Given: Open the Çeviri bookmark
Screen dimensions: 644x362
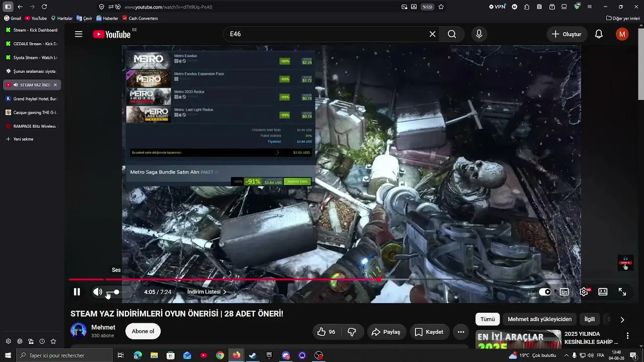Looking at the screenshot, I should (85, 19).
